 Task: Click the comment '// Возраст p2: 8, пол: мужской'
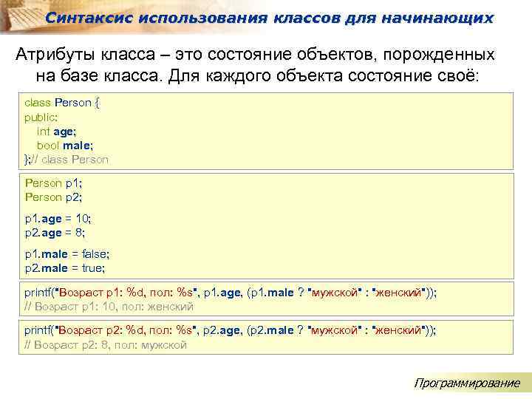tap(106, 345)
